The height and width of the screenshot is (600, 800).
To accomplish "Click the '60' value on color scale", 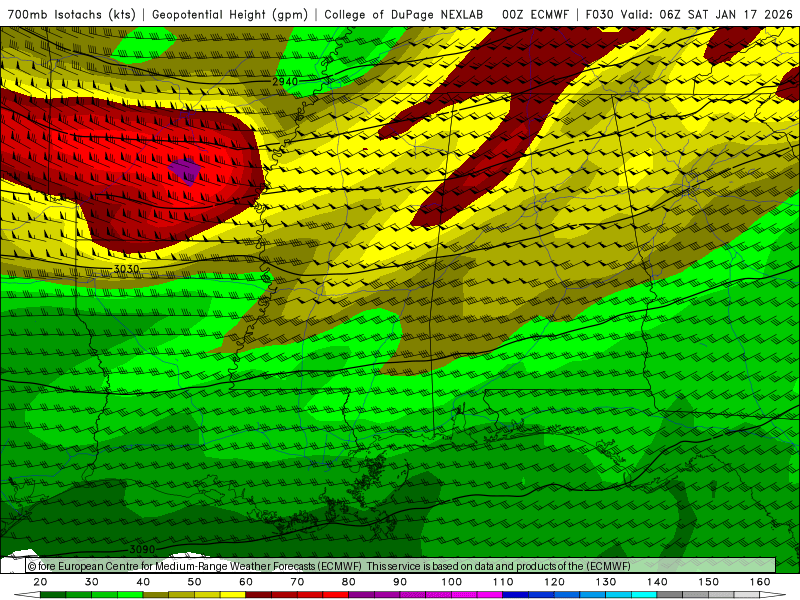I will point(246,582).
